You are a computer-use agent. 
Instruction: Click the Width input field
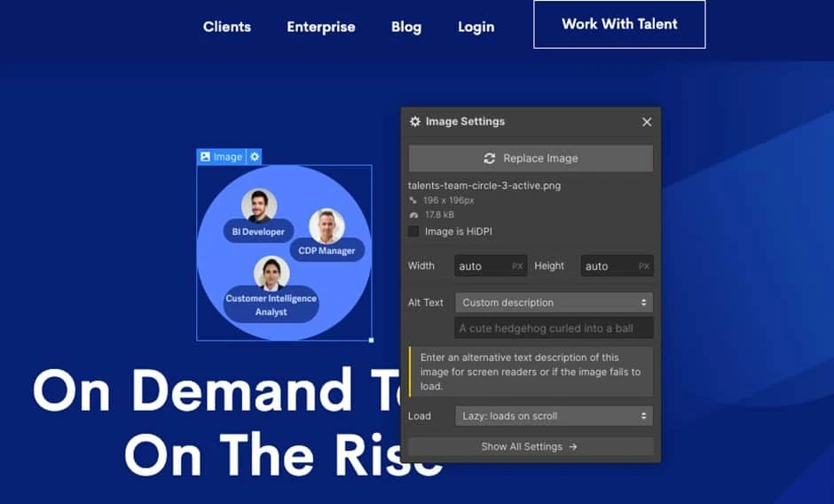[x=481, y=266]
